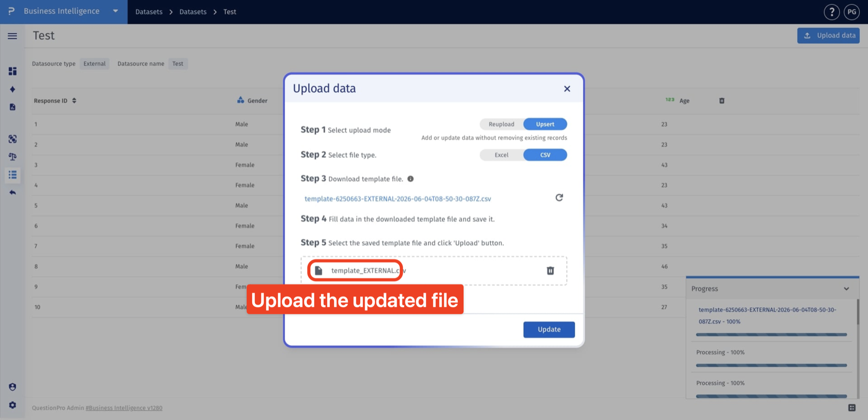
Task: Download the template-6250663-EXTERNAL csv link
Action: click(398, 199)
